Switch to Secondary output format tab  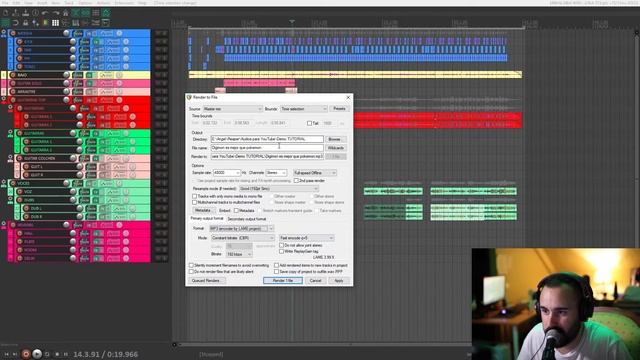tap(247, 219)
